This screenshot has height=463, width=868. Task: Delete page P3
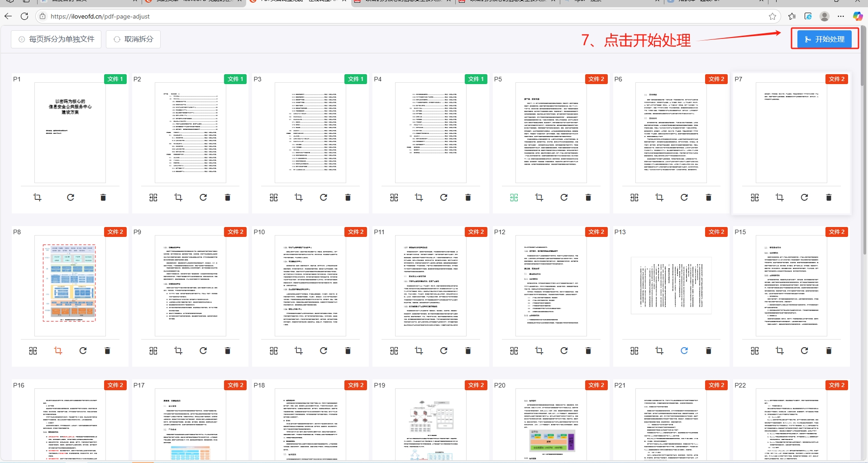pos(348,197)
